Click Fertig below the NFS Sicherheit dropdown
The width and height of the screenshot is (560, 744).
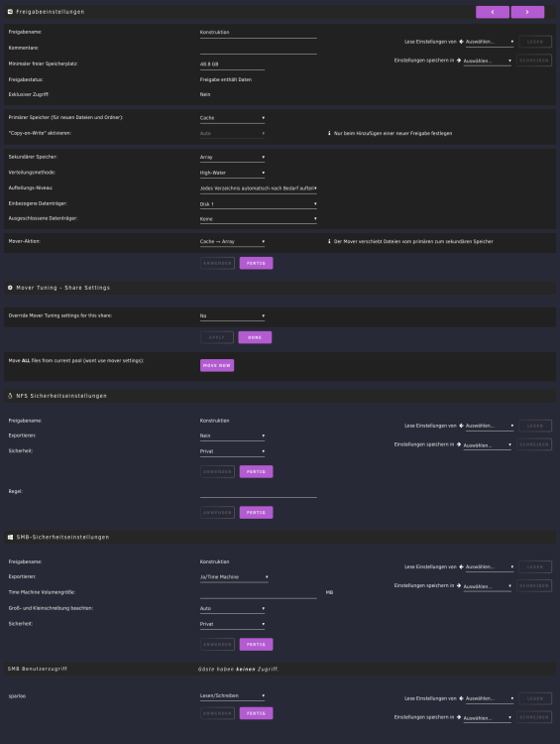(x=256, y=471)
